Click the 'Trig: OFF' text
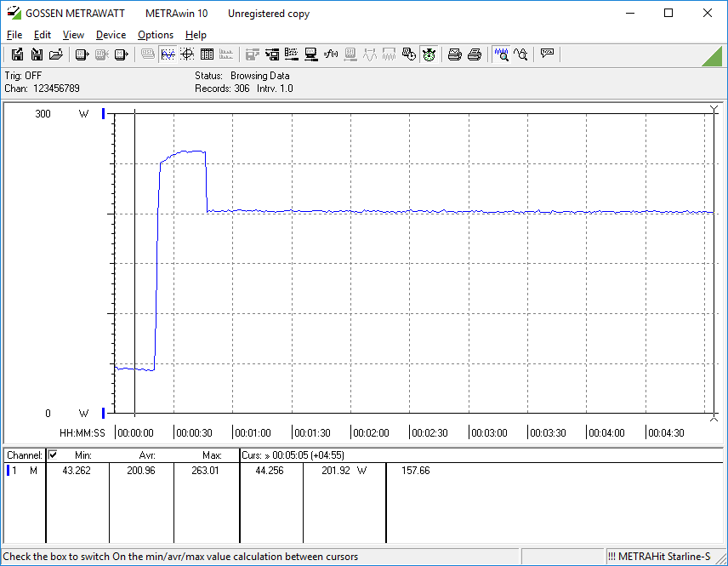Viewport: 728px width, 566px height. [23, 76]
